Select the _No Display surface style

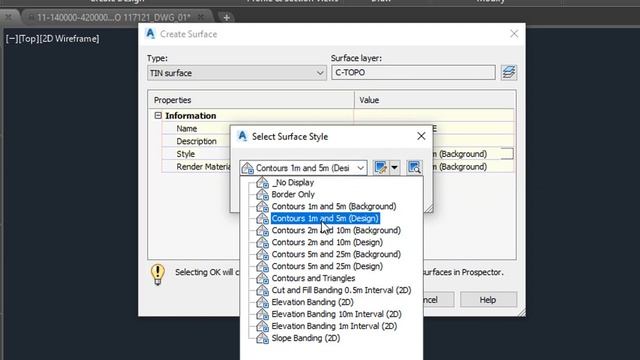293,182
